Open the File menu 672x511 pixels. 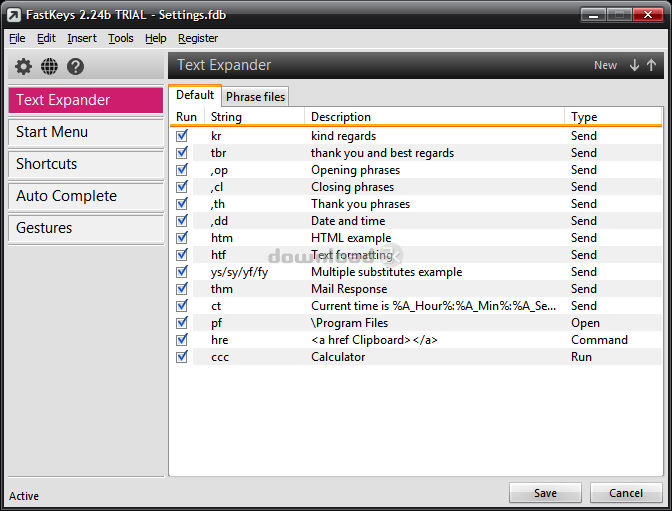pyautogui.click(x=17, y=38)
